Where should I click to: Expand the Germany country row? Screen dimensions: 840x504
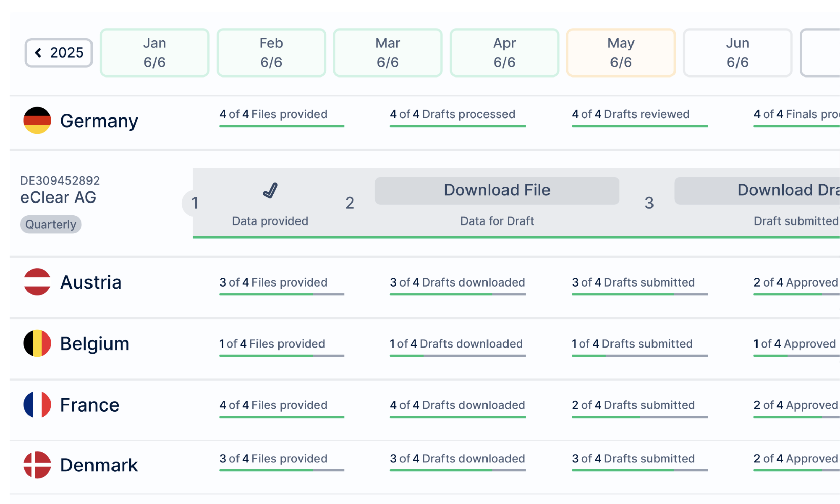(x=425, y=123)
